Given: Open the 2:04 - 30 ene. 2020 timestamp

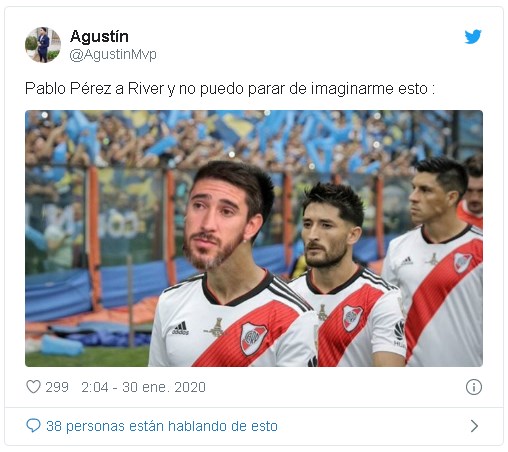Looking at the screenshot, I should pyautogui.click(x=143, y=387).
